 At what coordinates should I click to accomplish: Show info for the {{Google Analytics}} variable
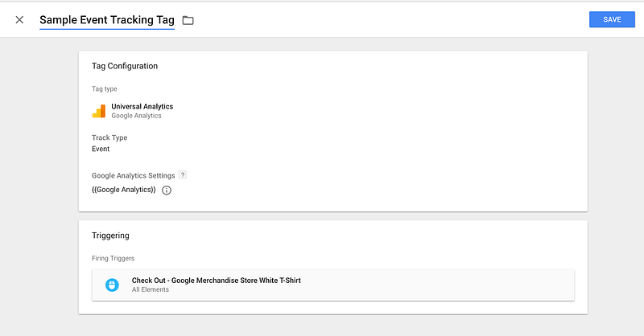pos(167,191)
